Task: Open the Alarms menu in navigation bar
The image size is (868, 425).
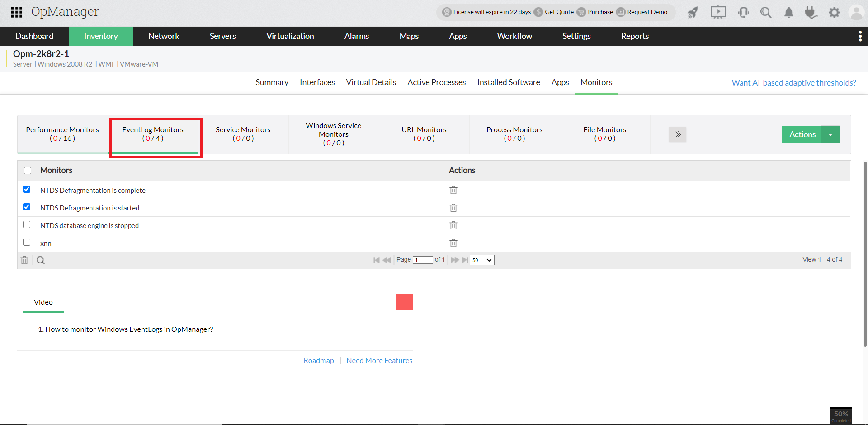Action: (356, 36)
